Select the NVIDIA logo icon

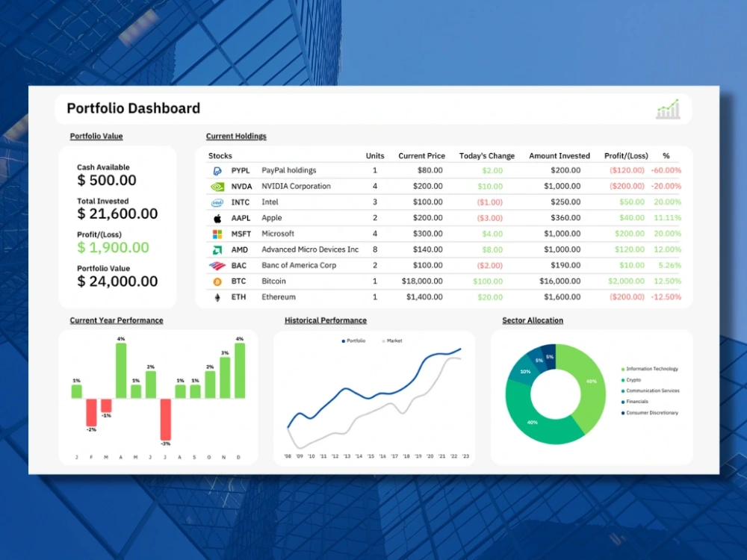coord(217,186)
